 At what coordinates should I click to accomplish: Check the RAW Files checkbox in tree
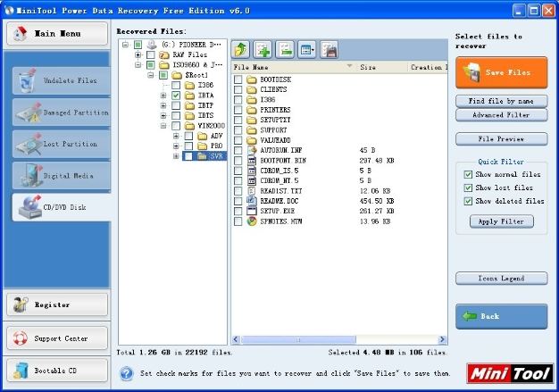pyautogui.click(x=151, y=54)
